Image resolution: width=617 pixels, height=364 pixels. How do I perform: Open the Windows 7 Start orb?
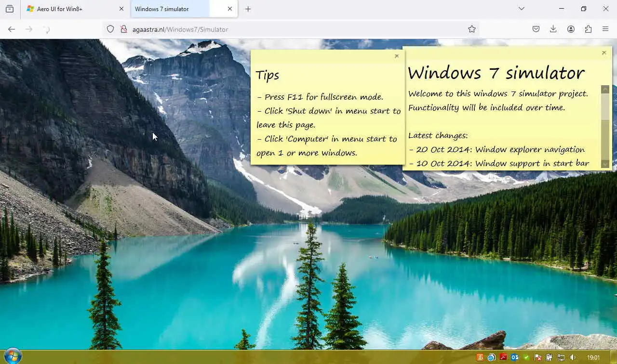click(12, 357)
